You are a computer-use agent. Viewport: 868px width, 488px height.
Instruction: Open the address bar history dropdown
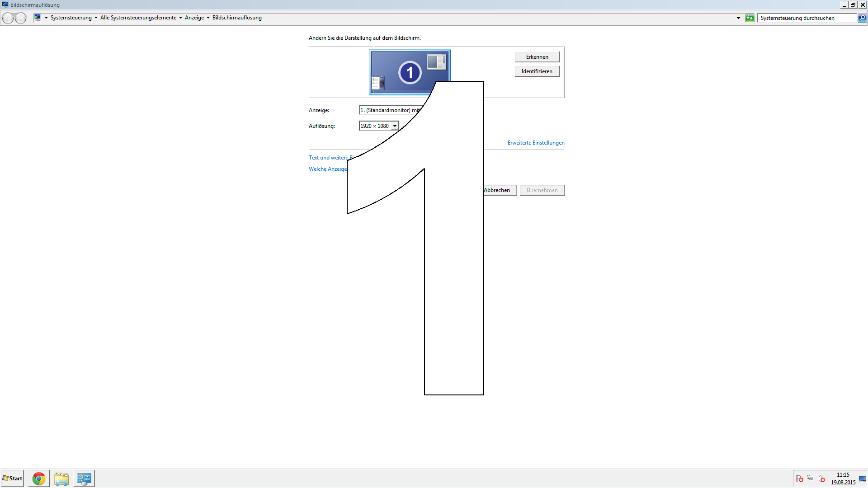click(738, 18)
